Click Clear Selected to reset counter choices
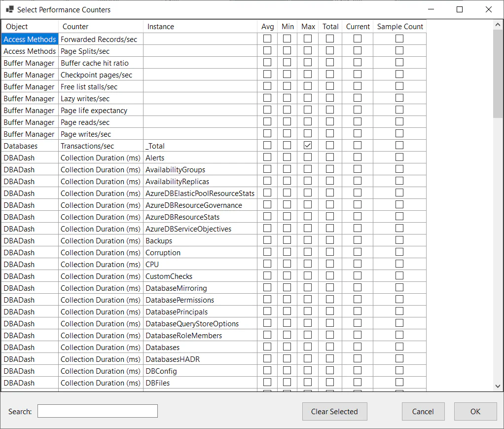504x429 pixels. (334, 411)
